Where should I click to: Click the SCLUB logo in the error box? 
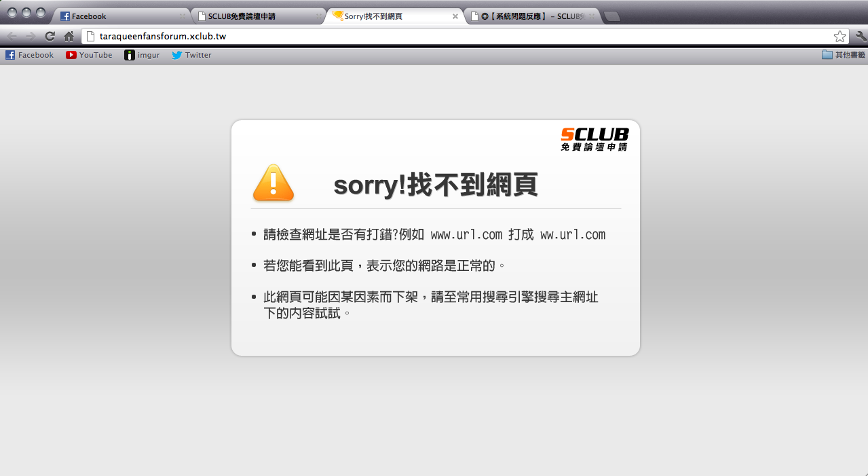tap(595, 139)
